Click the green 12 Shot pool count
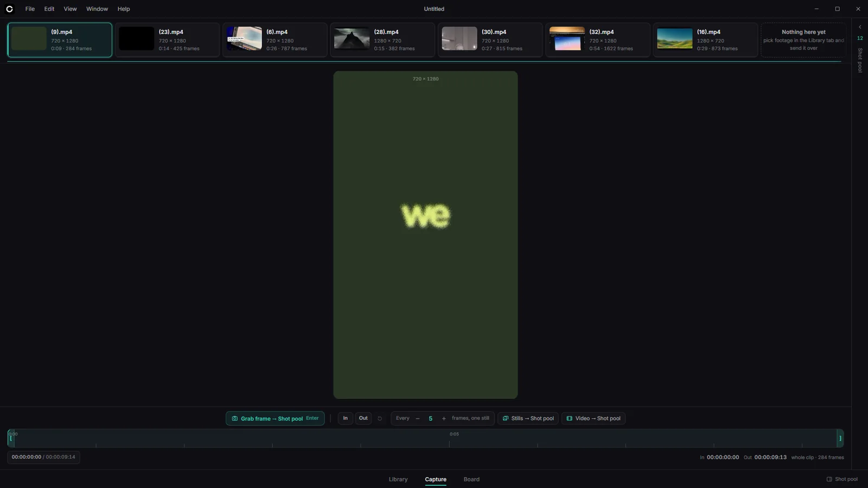Screen dimensions: 868x488 point(860,38)
